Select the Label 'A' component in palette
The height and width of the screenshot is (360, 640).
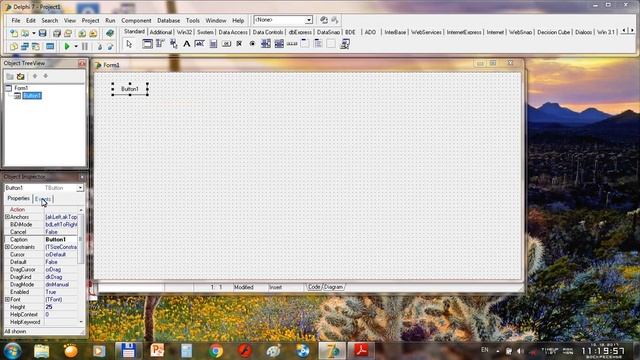(x=187, y=44)
